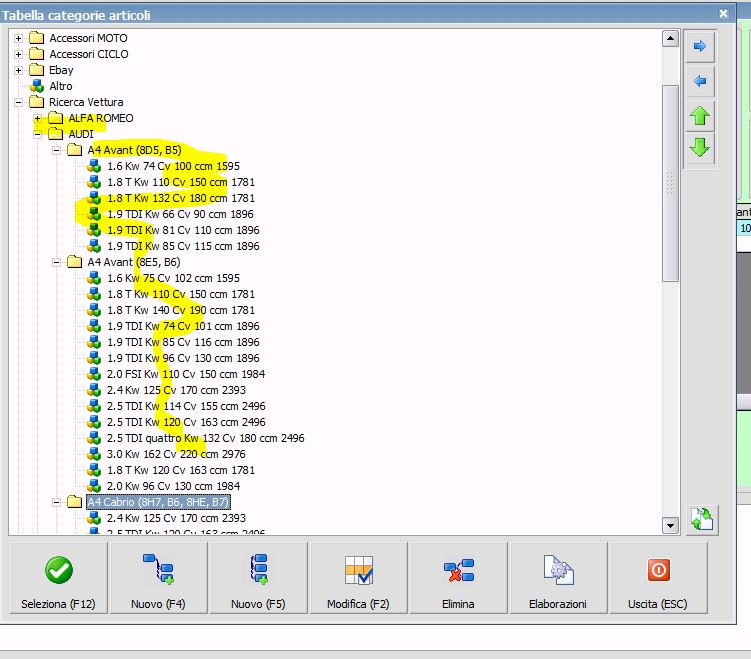Click icon beside 1.8 T Kw 132 Cv 180
751x659 pixels.
tap(94, 198)
